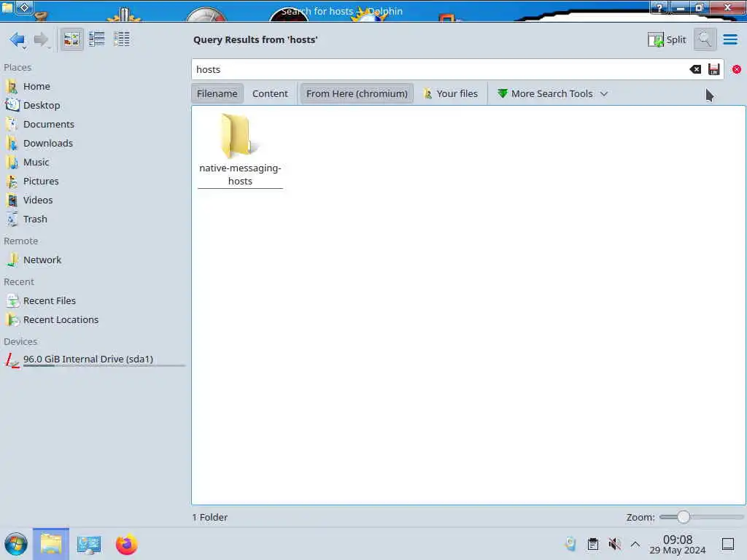Expand More Search Tools dropdown
This screenshot has height=560, width=747.
553,94
